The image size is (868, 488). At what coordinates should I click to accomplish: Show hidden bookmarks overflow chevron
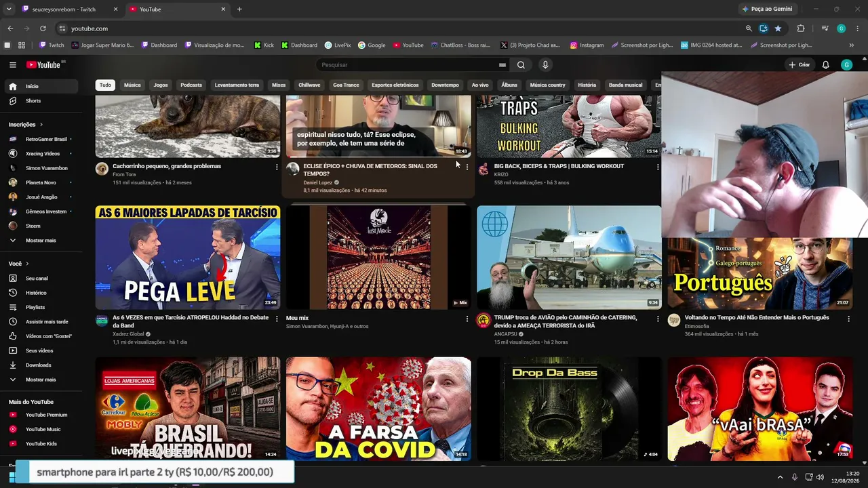click(x=852, y=45)
